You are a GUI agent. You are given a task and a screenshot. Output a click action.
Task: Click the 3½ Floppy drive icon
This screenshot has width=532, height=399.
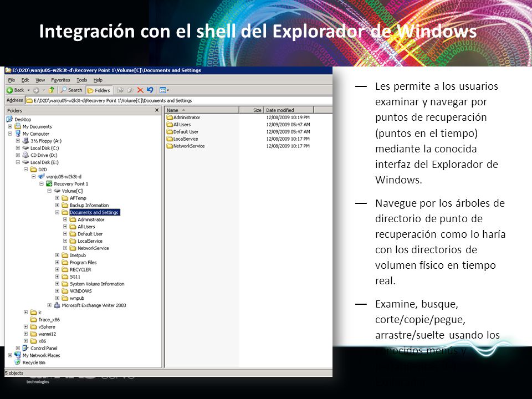click(x=25, y=141)
